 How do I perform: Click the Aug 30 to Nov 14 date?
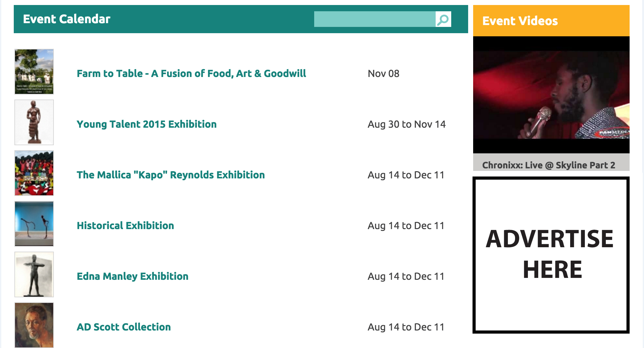pos(406,124)
